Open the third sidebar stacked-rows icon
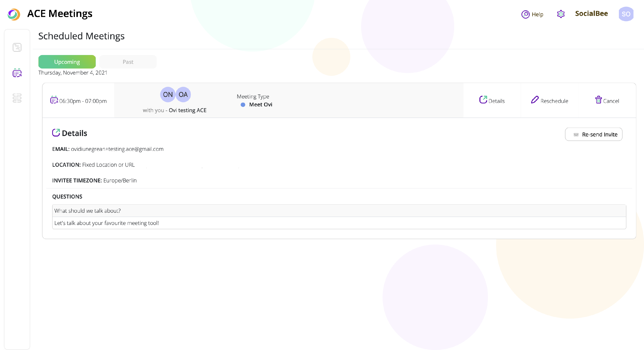The width and height of the screenshot is (644, 350). tap(17, 98)
